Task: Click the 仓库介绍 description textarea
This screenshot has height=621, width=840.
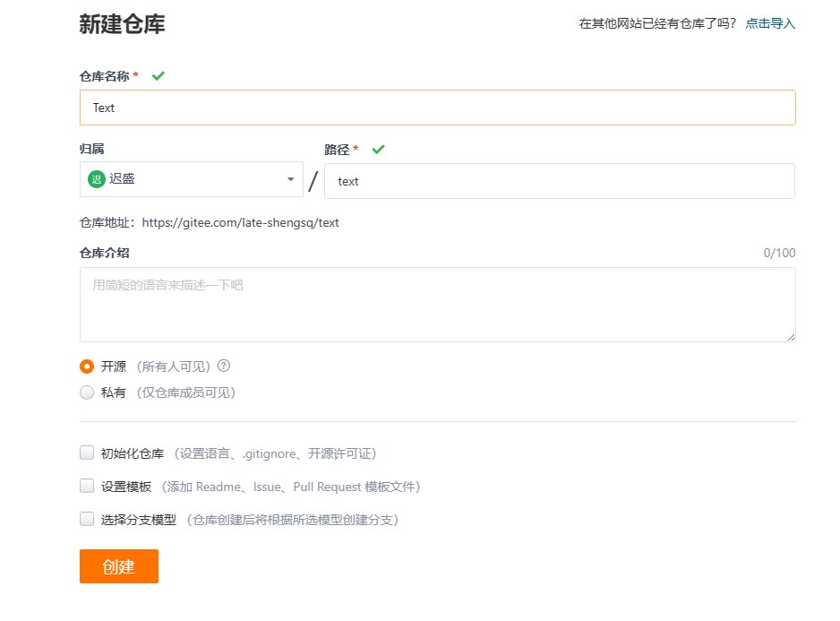Action: click(x=437, y=305)
